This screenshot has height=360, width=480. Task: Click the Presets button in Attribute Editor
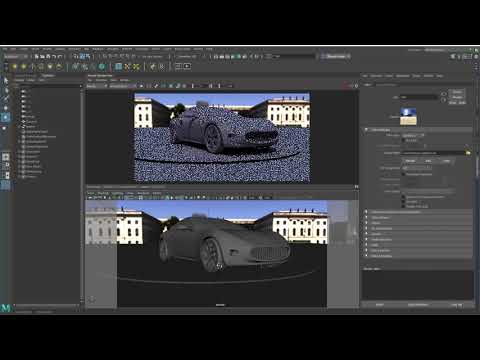457,97
